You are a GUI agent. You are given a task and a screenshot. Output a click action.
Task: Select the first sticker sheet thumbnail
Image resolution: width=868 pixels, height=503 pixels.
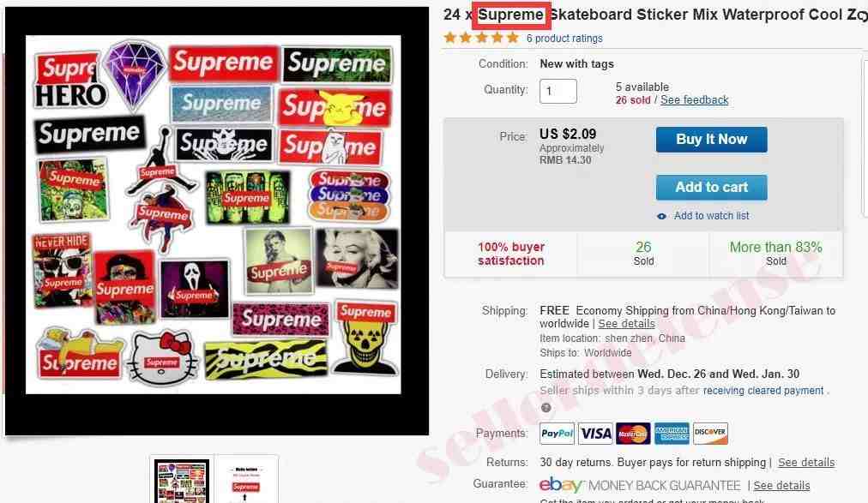[x=182, y=481]
